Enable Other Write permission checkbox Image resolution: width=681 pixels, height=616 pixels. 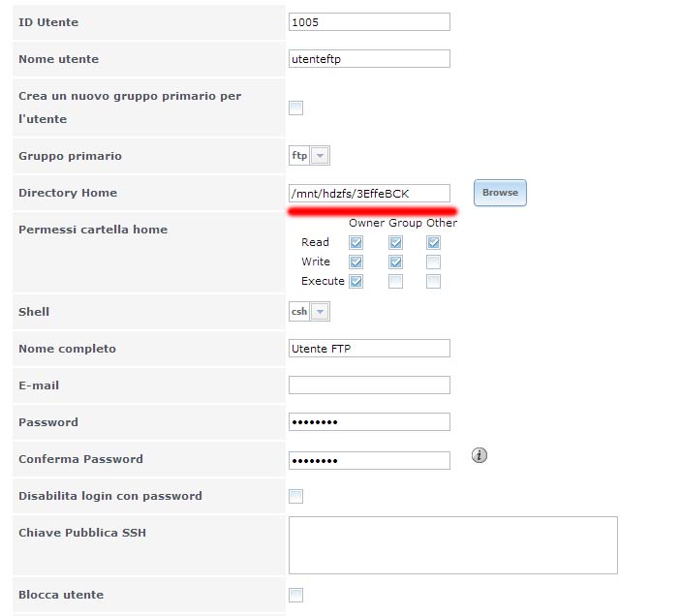[x=433, y=262]
